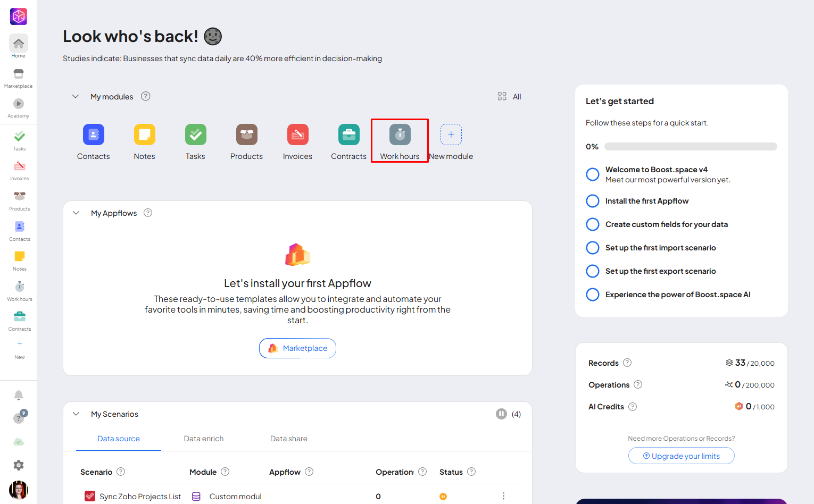The height and width of the screenshot is (504, 814).
Task: Mark 'Welcome to Boost.space v4' step circle
Action: click(x=592, y=174)
